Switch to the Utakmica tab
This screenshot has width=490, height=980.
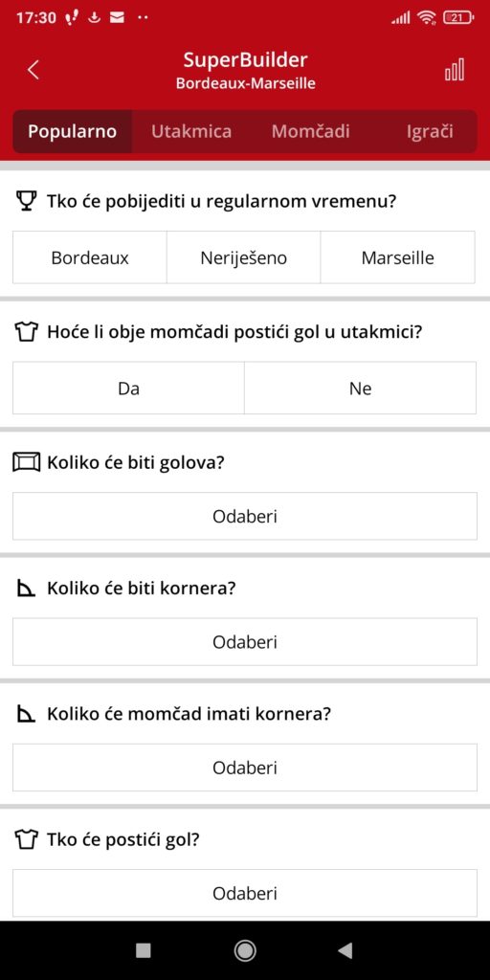[191, 131]
